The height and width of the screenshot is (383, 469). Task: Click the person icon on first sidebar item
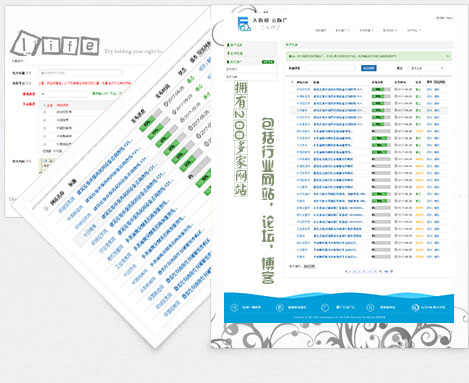coord(228,45)
